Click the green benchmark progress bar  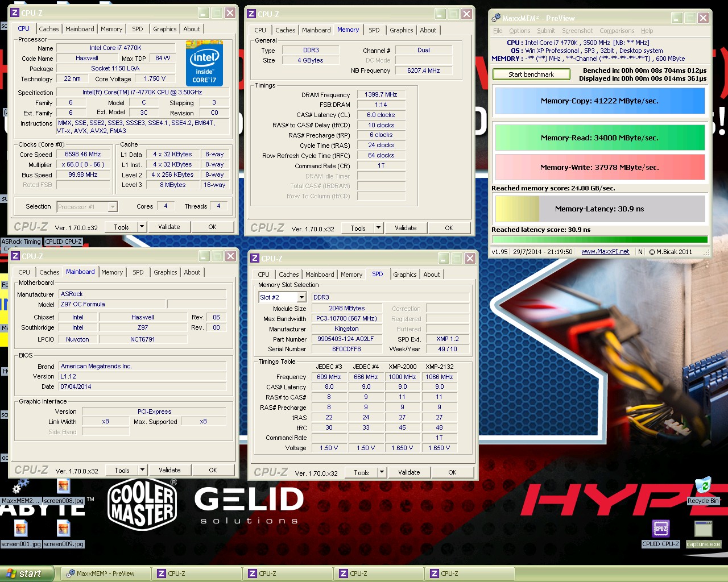point(599,240)
